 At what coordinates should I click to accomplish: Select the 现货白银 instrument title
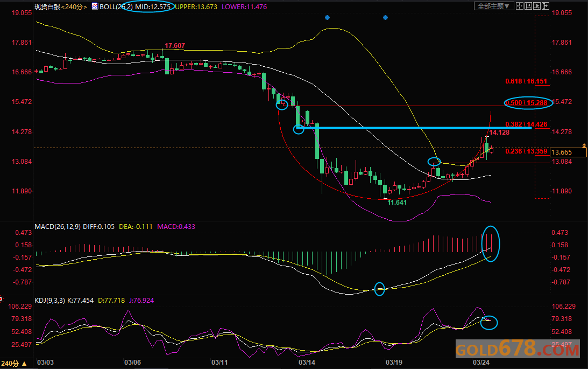47,7
